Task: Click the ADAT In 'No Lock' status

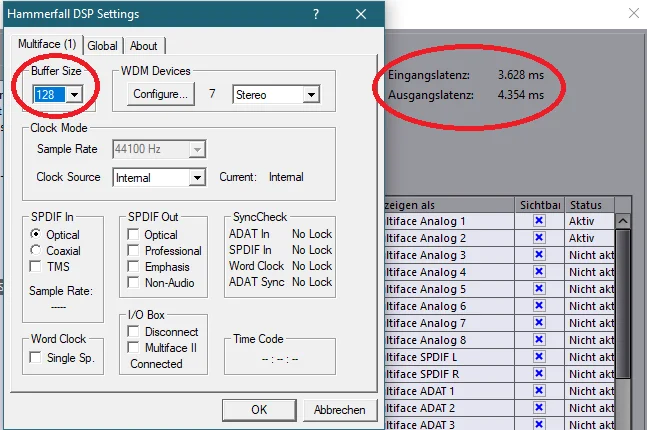Action: pos(312,234)
